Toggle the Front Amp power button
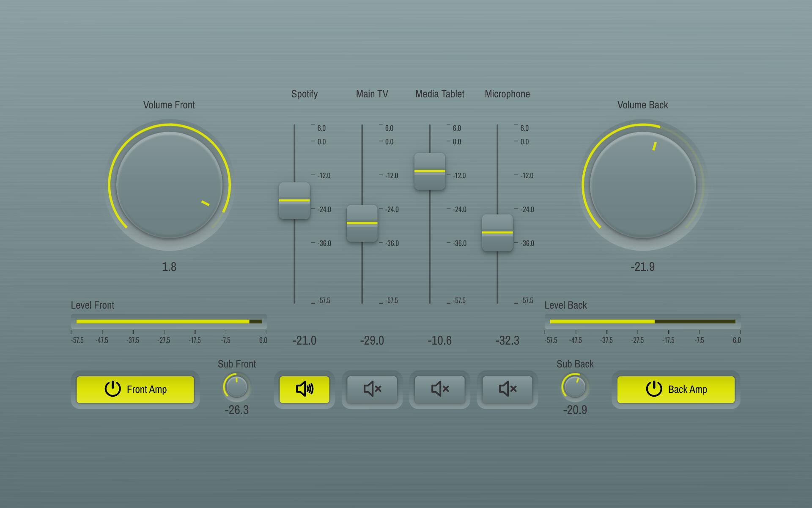The width and height of the screenshot is (812, 508). pyautogui.click(x=135, y=389)
